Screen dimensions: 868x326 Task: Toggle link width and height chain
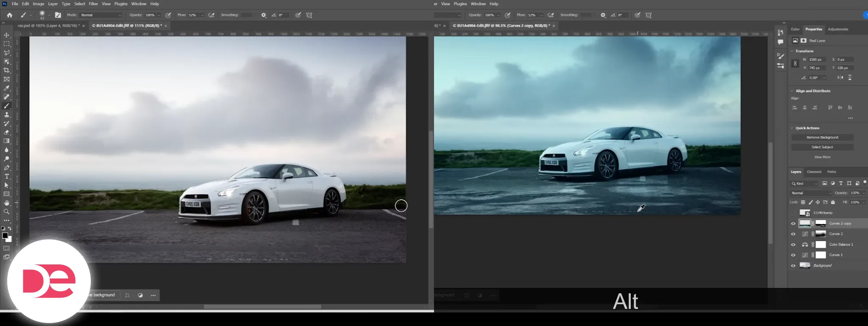coord(795,64)
